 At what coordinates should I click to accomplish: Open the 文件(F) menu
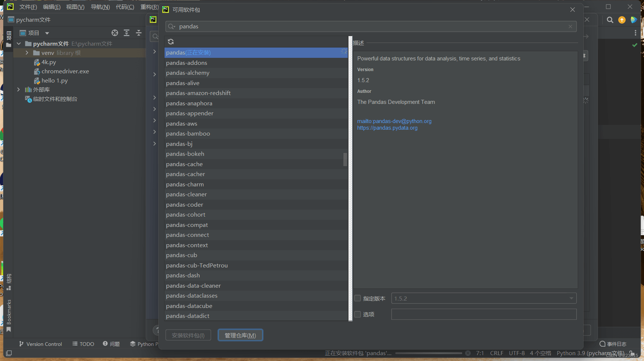(x=28, y=7)
